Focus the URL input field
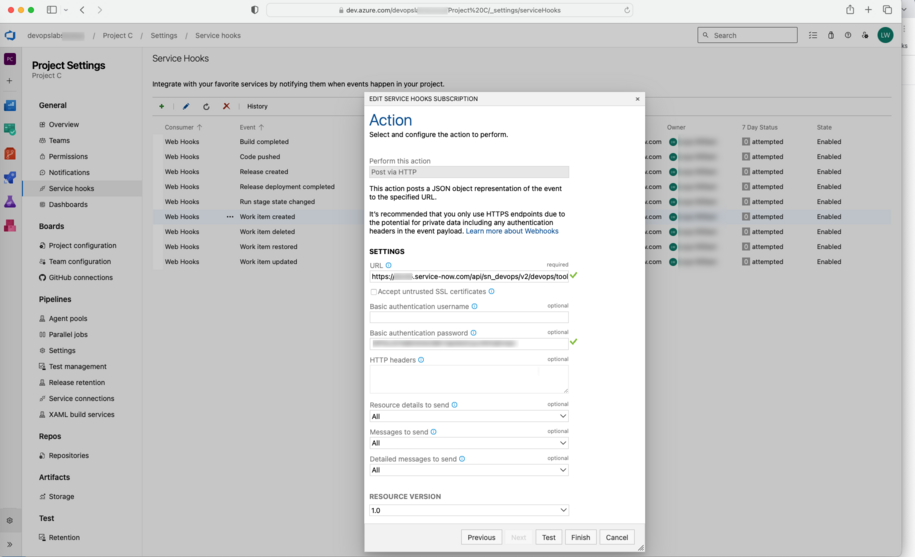 [x=469, y=276]
